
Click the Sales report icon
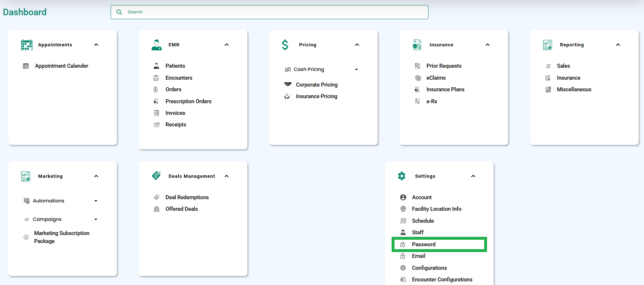coord(548,66)
